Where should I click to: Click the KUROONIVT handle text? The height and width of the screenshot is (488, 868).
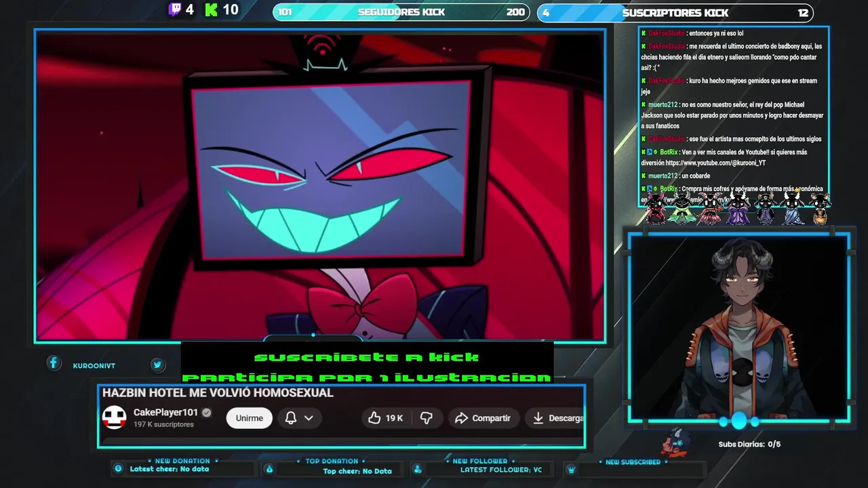pos(94,366)
